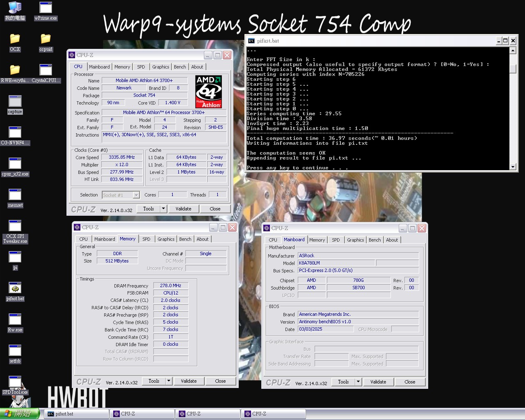Launch the CrystalCPUID desktop shortcut

click(46, 73)
